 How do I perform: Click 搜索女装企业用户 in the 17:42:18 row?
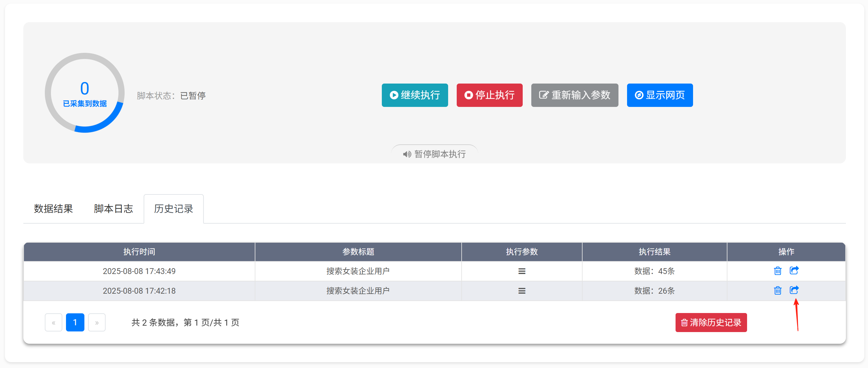click(358, 291)
